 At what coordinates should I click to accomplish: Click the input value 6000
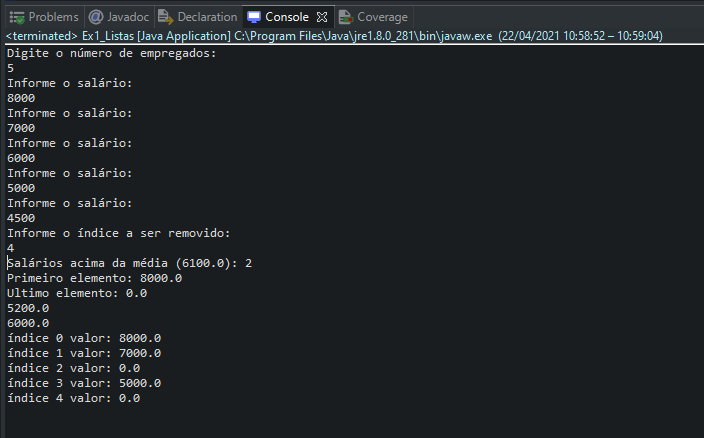pos(21,158)
